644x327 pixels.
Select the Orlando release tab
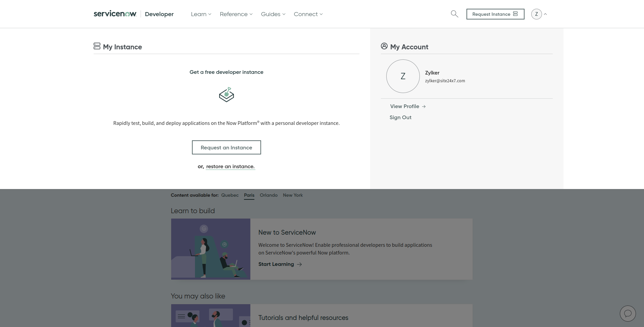pos(268,195)
